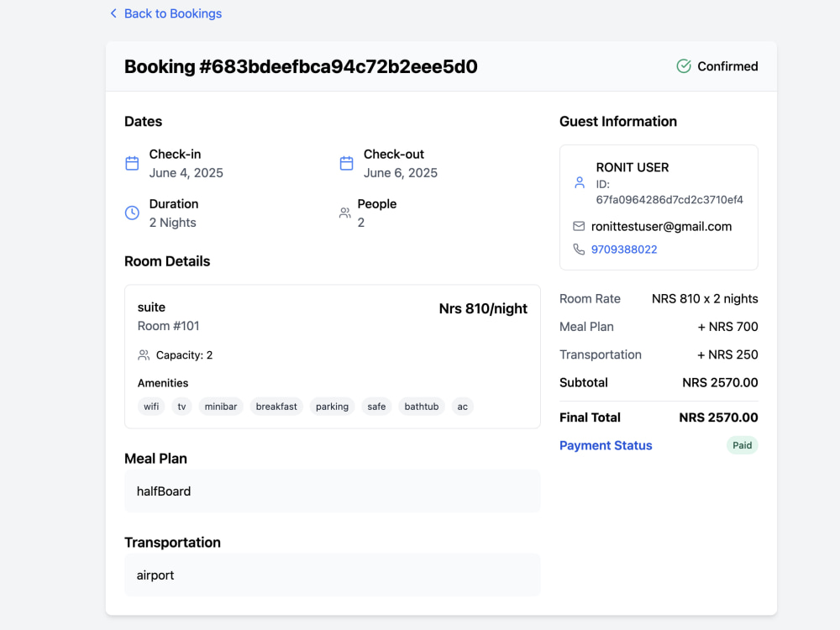Click the Duration clock icon

(133, 213)
